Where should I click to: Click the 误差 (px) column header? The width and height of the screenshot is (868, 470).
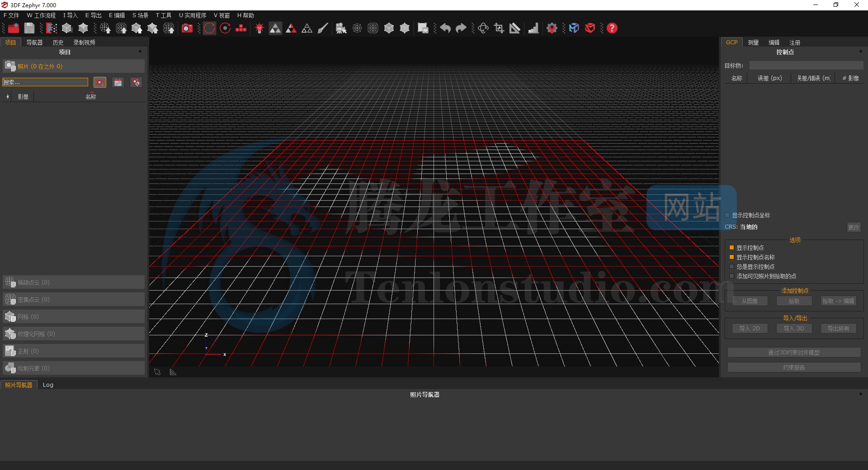(769, 78)
